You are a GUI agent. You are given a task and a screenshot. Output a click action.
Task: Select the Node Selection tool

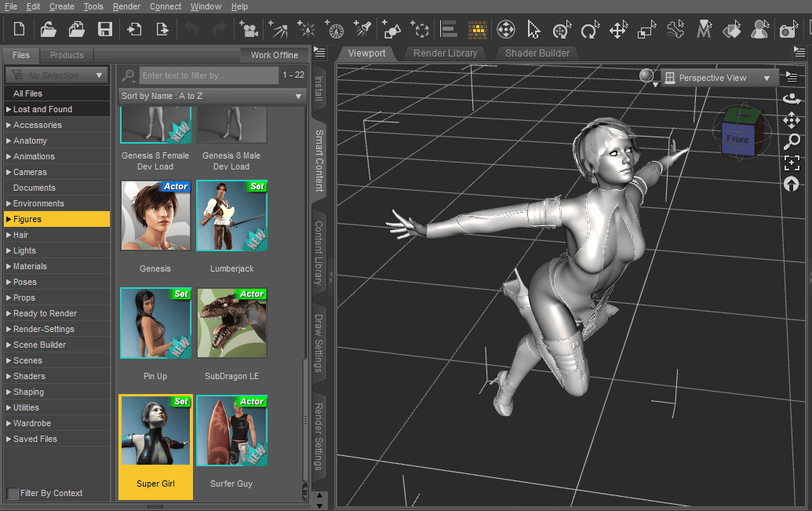tap(533, 30)
